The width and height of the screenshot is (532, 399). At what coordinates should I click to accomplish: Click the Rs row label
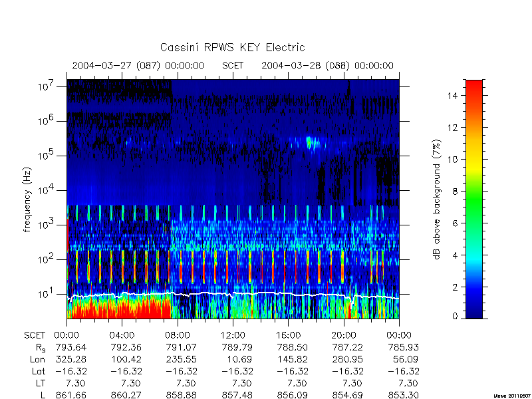[x=41, y=348]
